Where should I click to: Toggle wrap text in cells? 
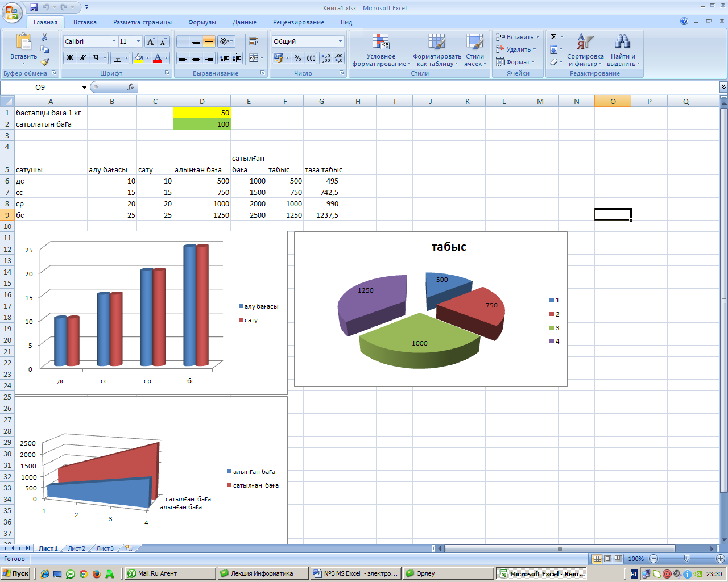254,41
